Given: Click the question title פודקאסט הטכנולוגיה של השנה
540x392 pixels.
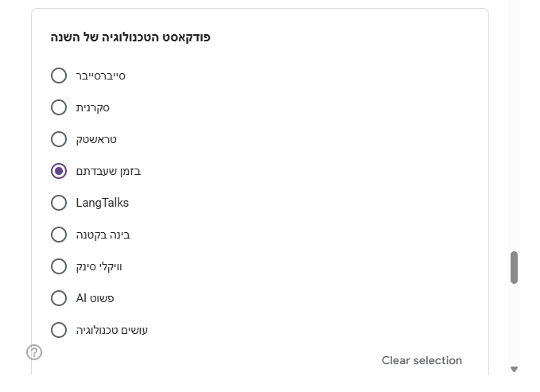Looking at the screenshot, I should [130, 37].
